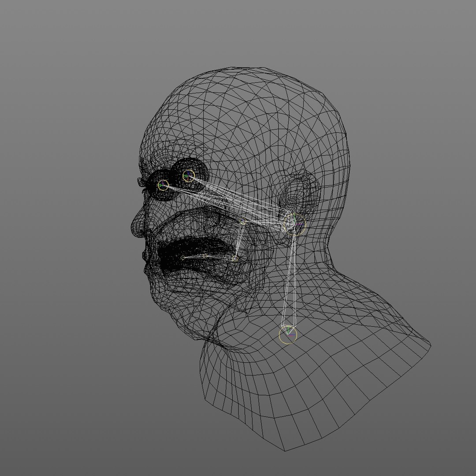Select the upper jaw joint on the cheek

coord(243,221)
